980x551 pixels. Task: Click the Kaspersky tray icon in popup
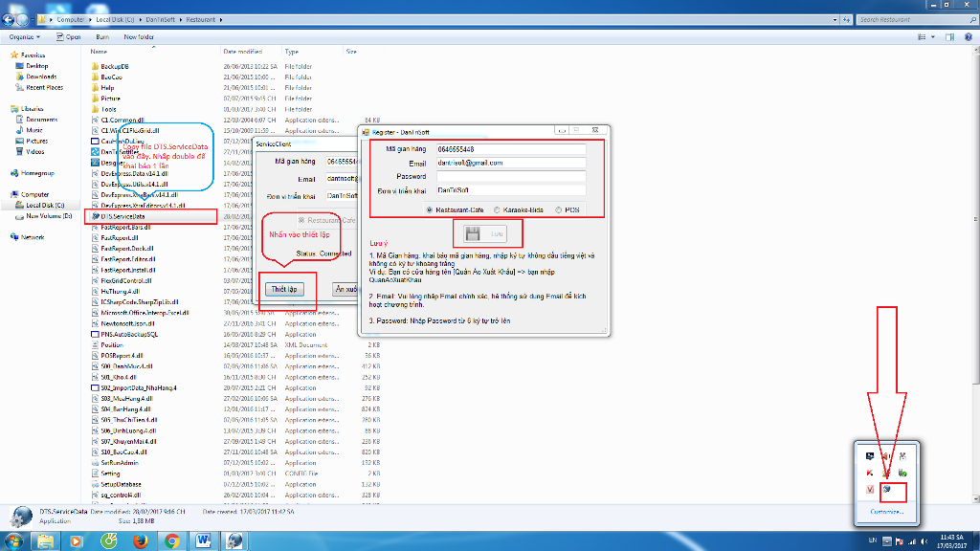point(870,473)
